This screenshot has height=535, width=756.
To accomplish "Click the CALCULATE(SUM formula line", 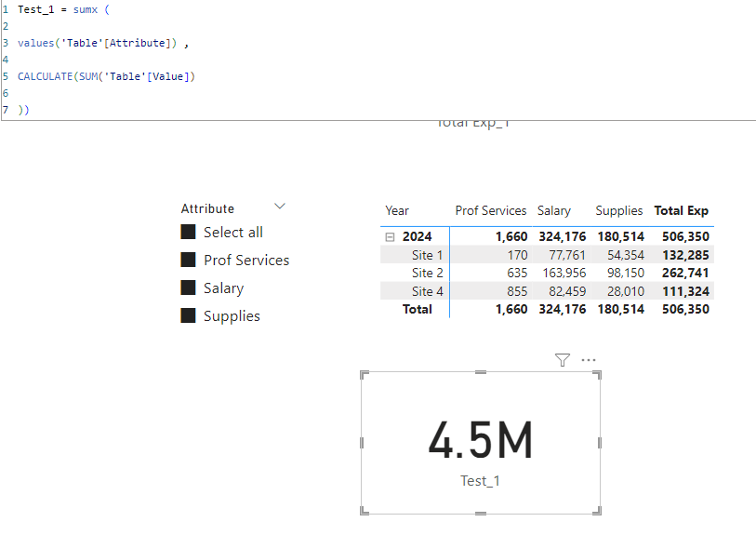I will pyautogui.click(x=106, y=76).
